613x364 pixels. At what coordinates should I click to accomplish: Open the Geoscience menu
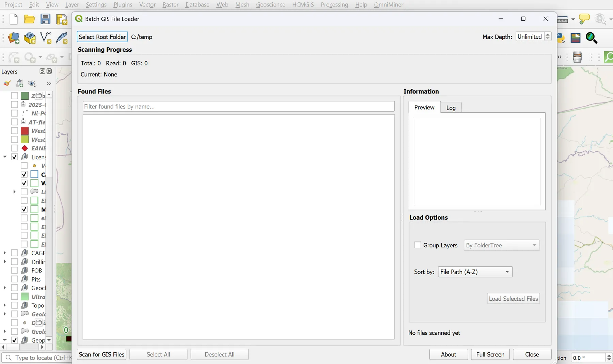270,5
